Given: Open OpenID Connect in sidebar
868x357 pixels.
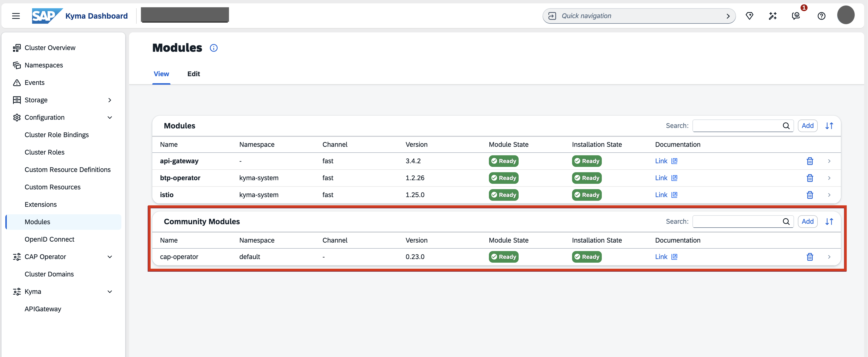Looking at the screenshot, I should (x=50, y=239).
